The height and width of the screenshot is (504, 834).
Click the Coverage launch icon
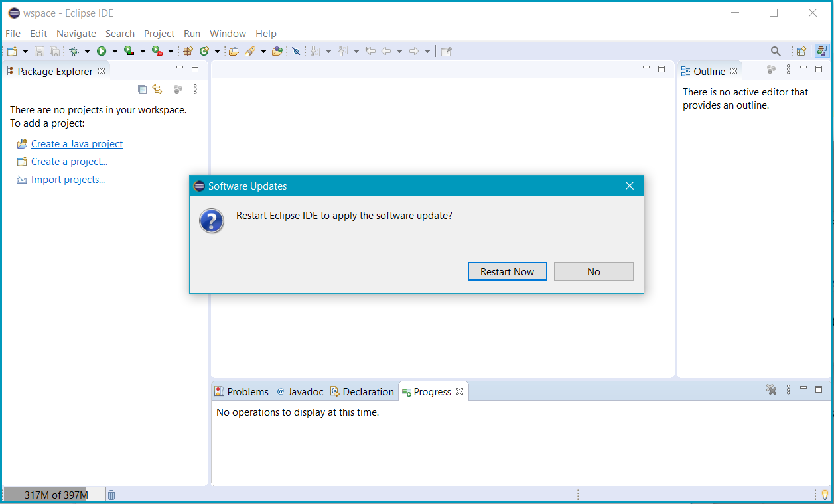pos(129,51)
